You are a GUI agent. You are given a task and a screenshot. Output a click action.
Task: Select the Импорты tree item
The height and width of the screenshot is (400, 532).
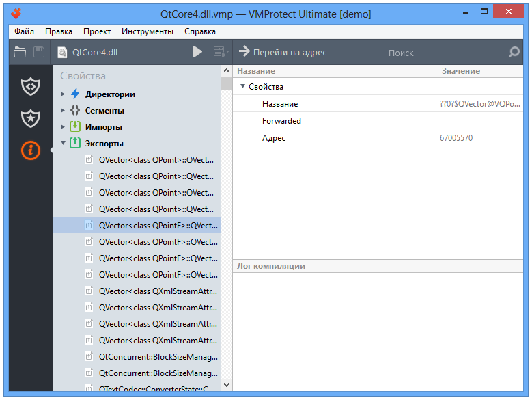tap(104, 126)
